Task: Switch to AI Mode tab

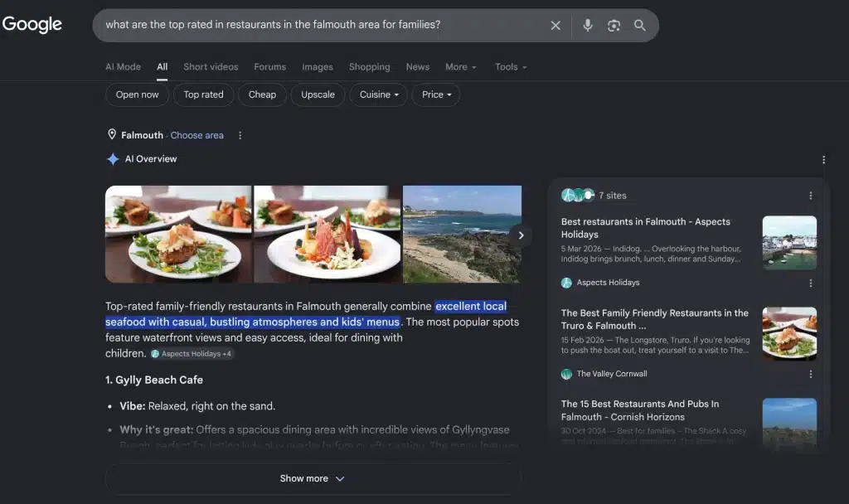Action: click(x=123, y=66)
